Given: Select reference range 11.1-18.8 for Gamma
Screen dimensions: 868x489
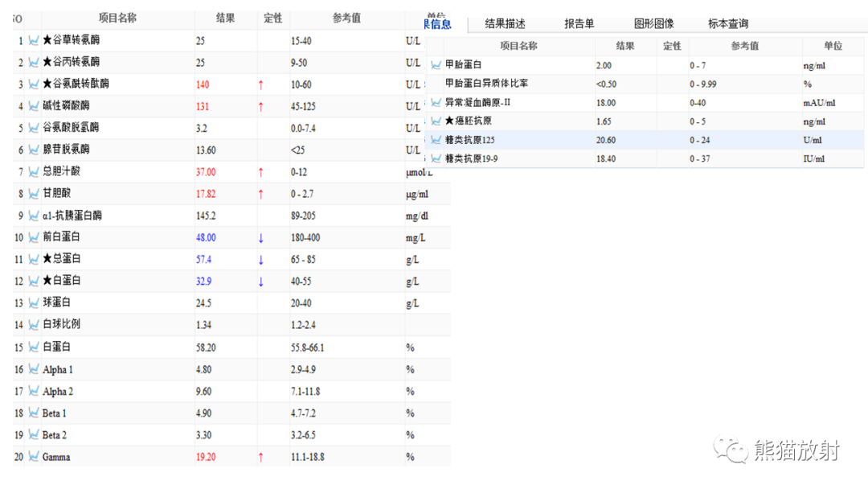Looking at the screenshot, I should pos(308,457).
